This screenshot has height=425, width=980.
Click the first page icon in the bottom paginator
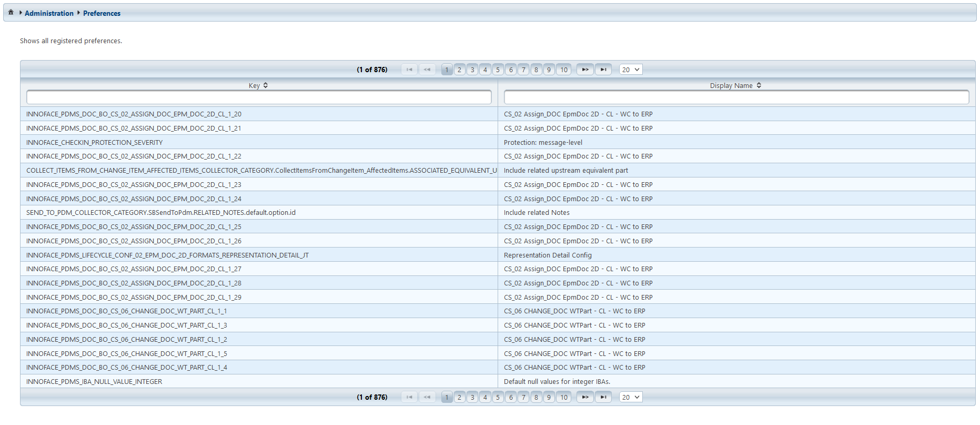click(x=409, y=397)
